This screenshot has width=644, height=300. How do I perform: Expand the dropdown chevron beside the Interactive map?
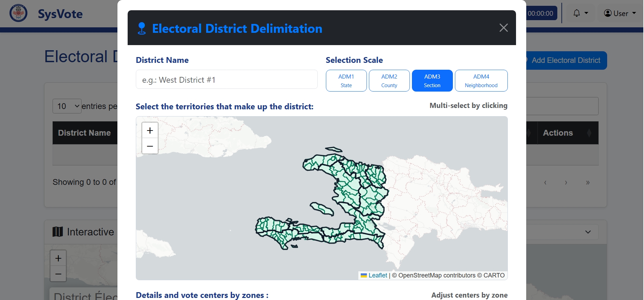588,232
